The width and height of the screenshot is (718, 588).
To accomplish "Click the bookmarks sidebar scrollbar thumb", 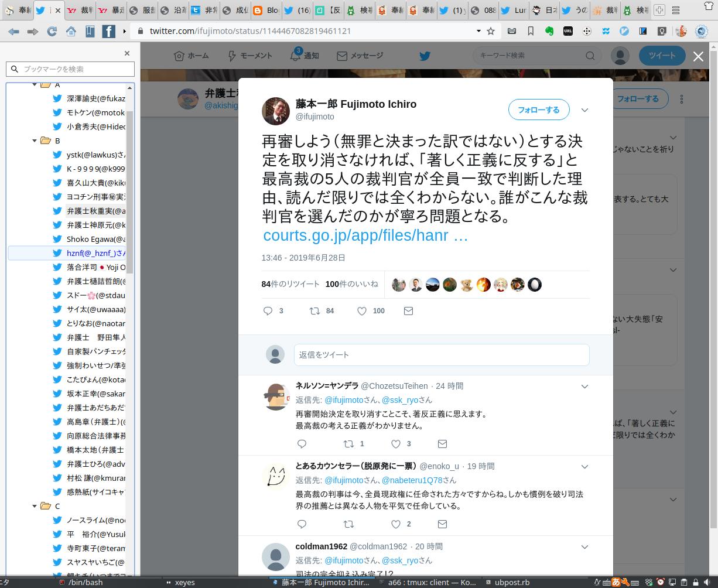I will (x=130, y=192).
